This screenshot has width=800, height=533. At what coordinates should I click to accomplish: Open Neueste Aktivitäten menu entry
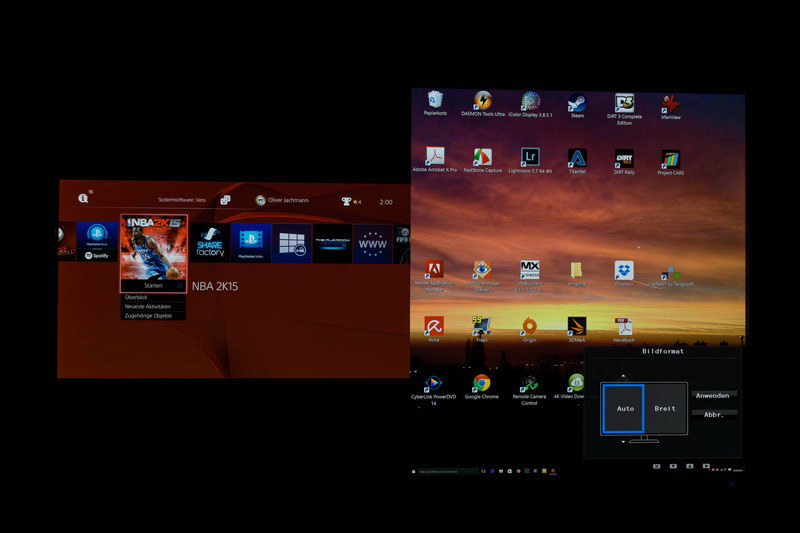[x=153, y=307]
